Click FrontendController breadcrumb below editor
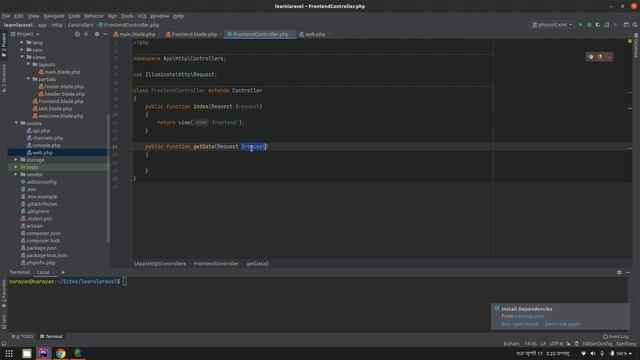The image size is (640, 360). coord(216,264)
